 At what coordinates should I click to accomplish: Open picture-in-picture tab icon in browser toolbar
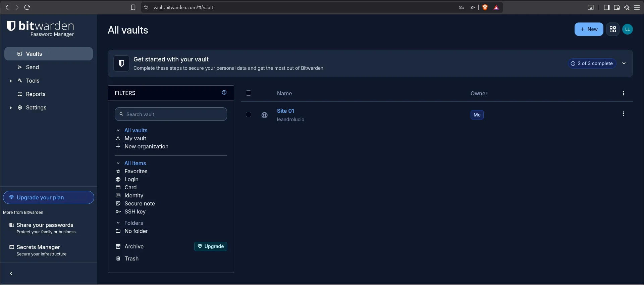591,7
